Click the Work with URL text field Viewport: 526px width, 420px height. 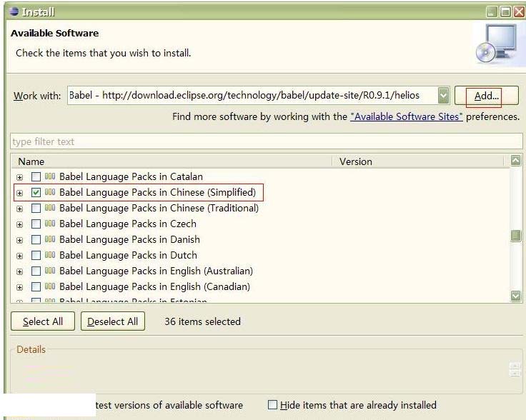252,96
